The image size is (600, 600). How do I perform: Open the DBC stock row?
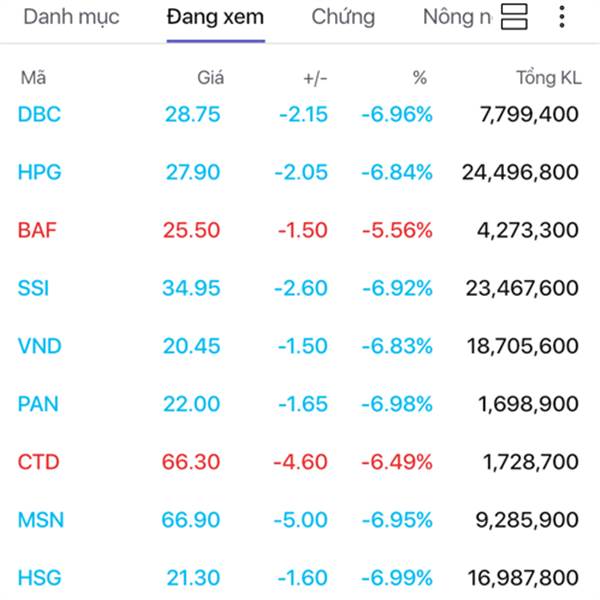(298, 114)
